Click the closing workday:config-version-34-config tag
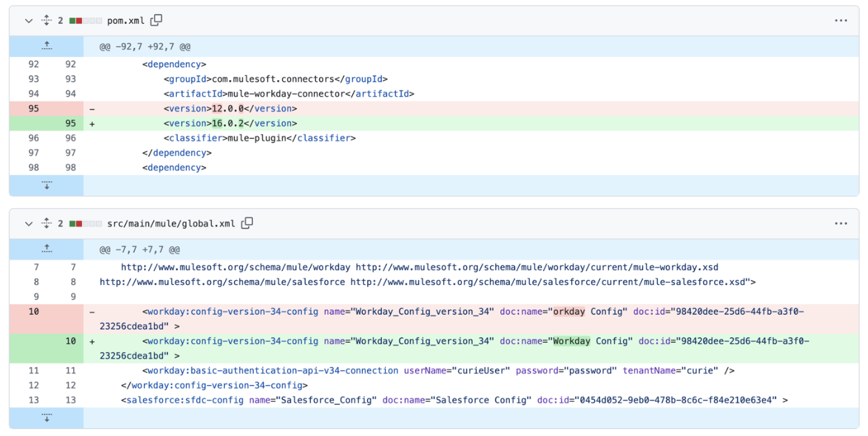The image size is (868, 436). 215,385
